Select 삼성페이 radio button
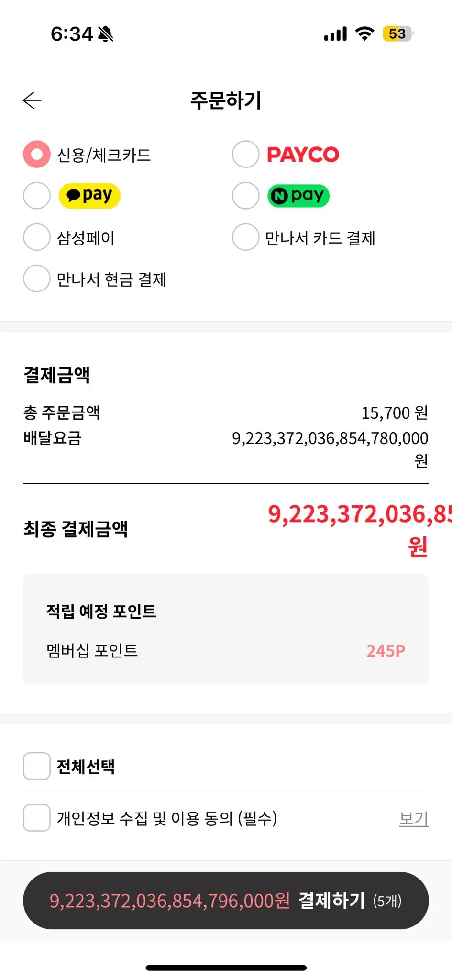452x980 pixels. [x=37, y=237]
